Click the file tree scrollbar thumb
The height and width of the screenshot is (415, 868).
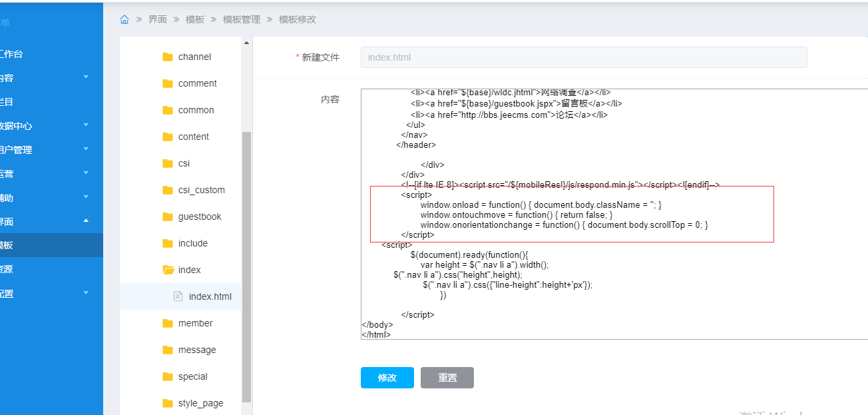pos(247,266)
